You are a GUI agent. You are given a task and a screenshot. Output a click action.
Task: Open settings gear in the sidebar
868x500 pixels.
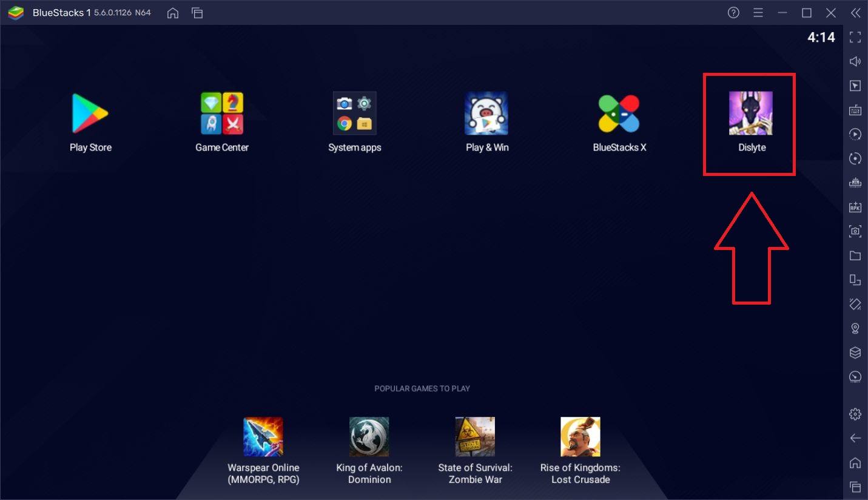tap(855, 414)
